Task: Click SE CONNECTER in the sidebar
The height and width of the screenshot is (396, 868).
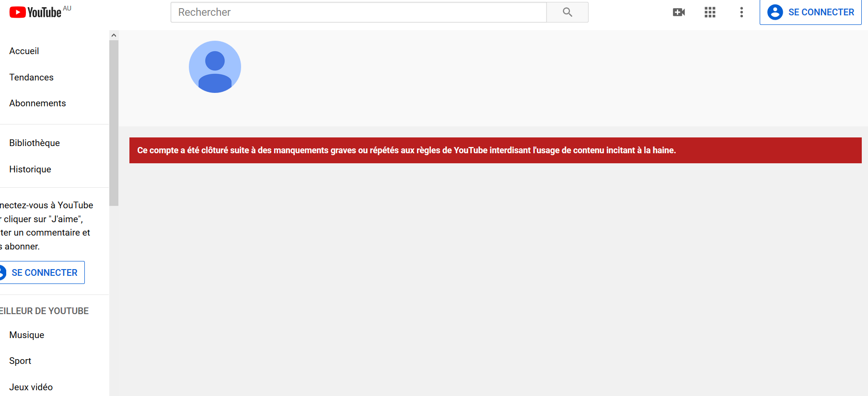Action: [x=41, y=272]
